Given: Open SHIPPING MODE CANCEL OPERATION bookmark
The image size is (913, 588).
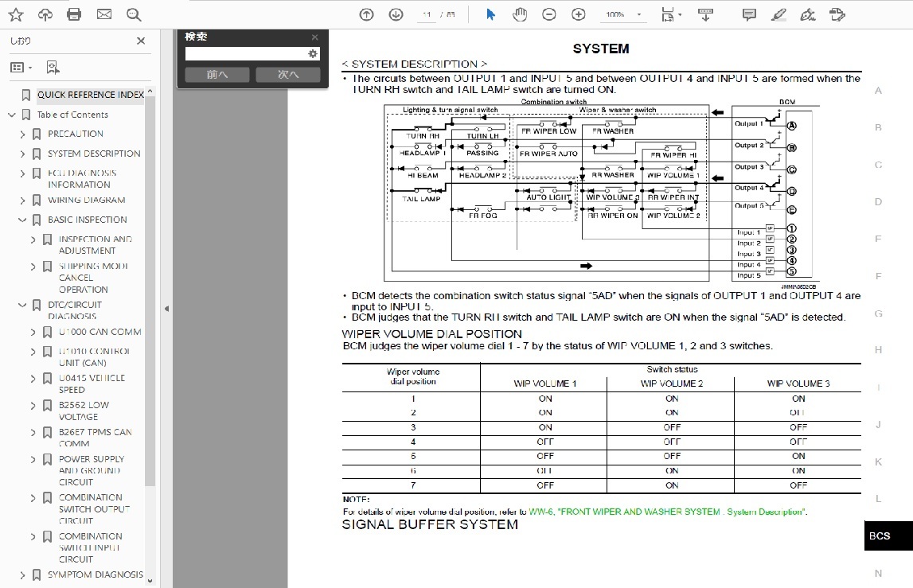Looking at the screenshot, I should [x=93, y=278].
